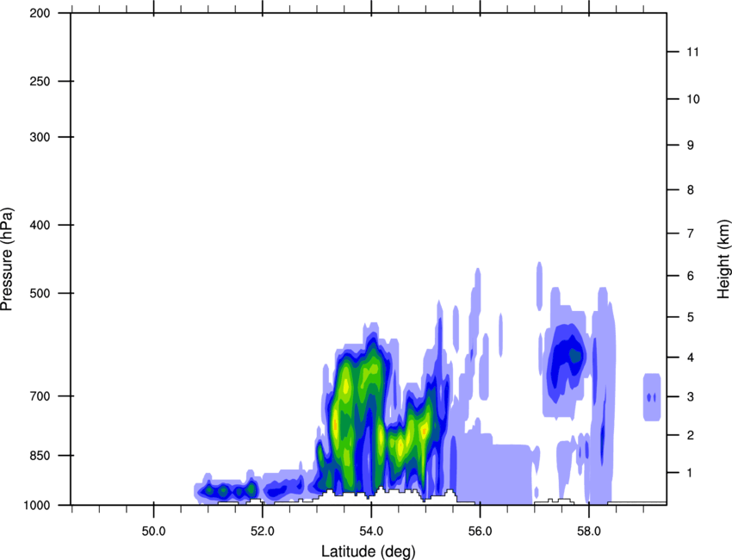Viewport: 732px width, 560px height.
Task: Pick the 4 km height label
Action: (x=691, y=358)
